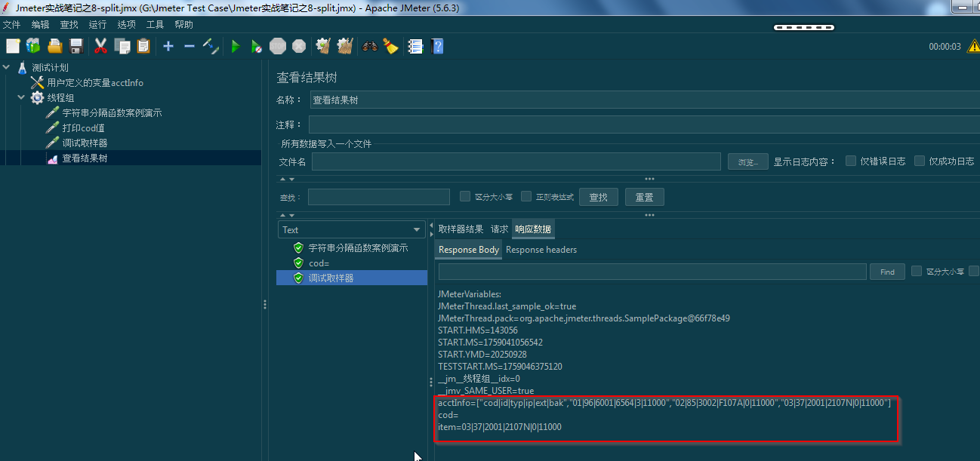Toggle 区分大小写 checkbox next to Find button
Image resolution: width=980 pixels, height=461 pixels.
tap(917, 271)
